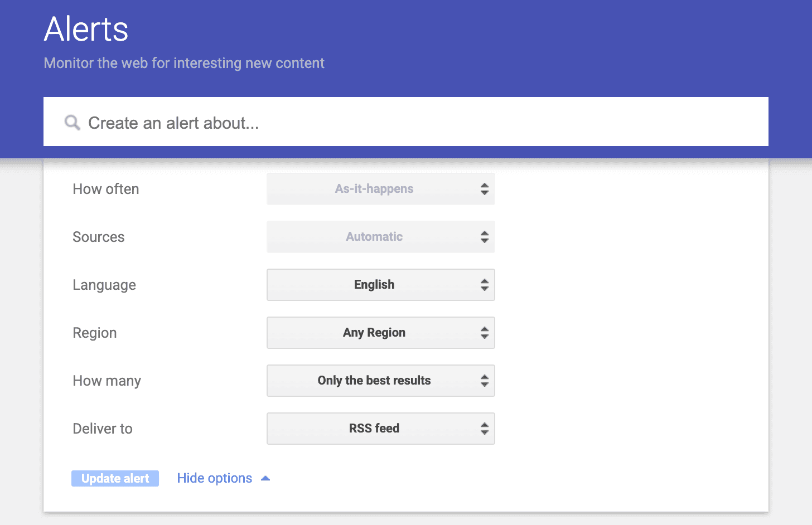This screenshot has width=812, height=525.
Task: Open the Only the best results dropdown
Action: (381, 381)
